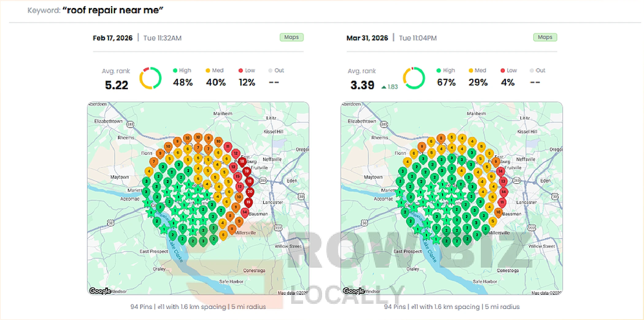Image resolution: width=644 pixels, height=320 pixels.
Task: Click the High 67% legend entry
Action: [x=446, y=77]
